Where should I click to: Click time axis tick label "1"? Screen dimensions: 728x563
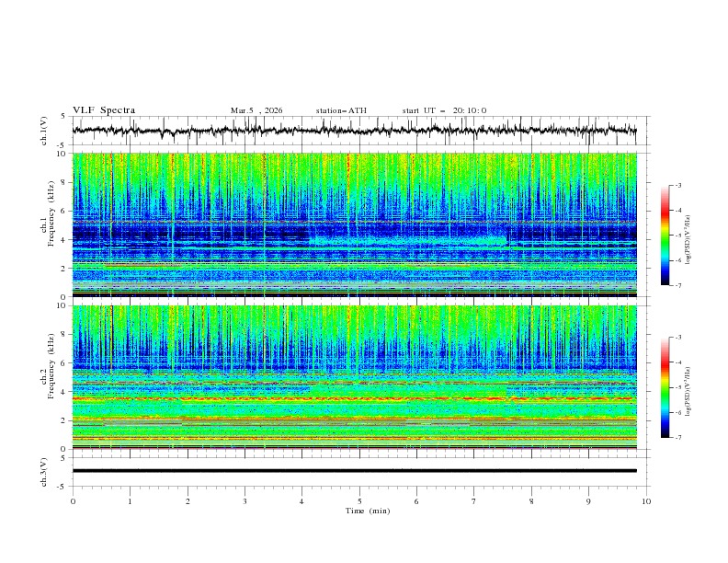(130, 501)
